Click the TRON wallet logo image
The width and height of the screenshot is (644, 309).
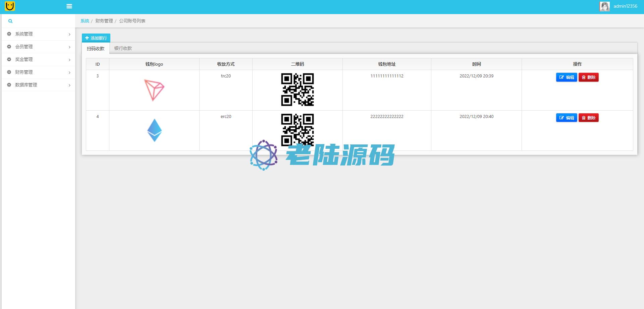tap(154, 90)
